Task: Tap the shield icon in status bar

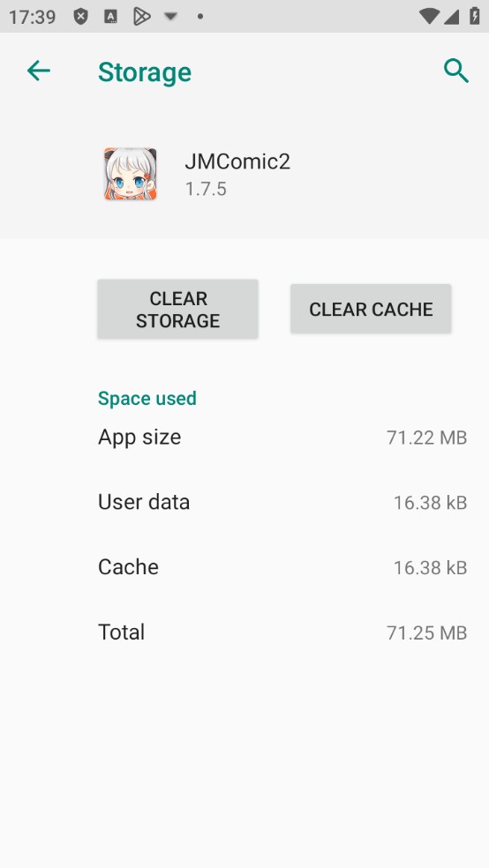Action: (81, 17)
